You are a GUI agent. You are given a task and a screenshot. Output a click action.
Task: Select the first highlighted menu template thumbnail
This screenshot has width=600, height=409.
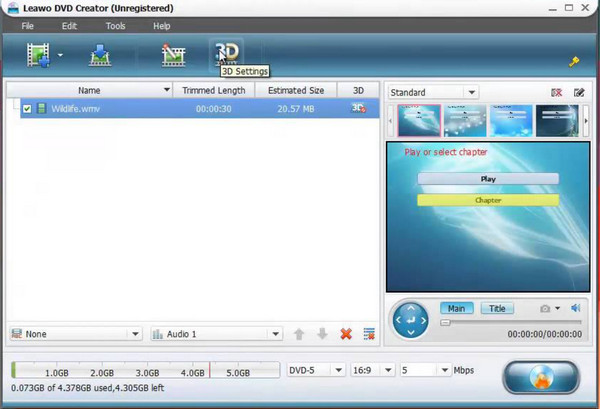(x=419, y=121)
